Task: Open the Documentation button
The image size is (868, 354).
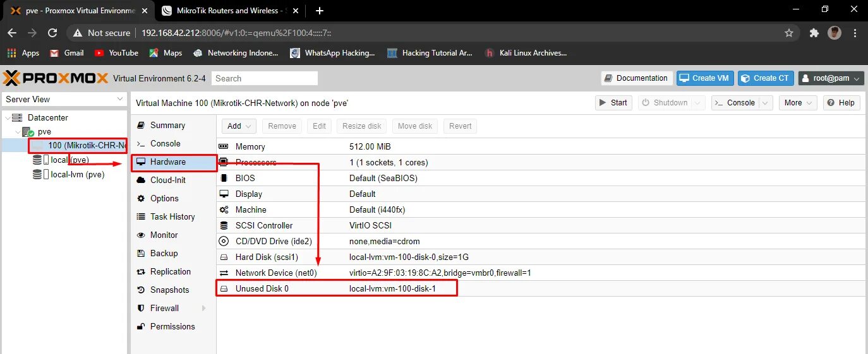Action: tap(636, 78)
